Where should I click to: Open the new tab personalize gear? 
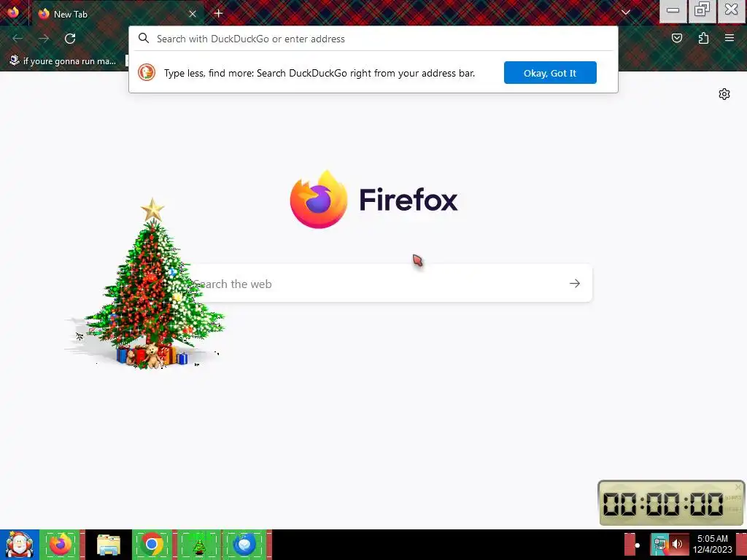point(724,94)
